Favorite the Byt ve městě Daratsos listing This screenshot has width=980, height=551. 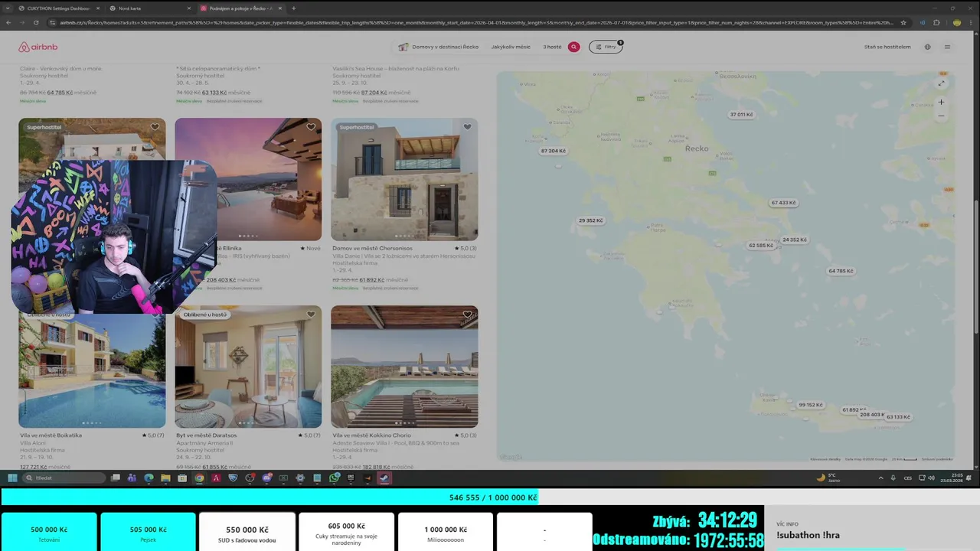[x=311, y=315]
